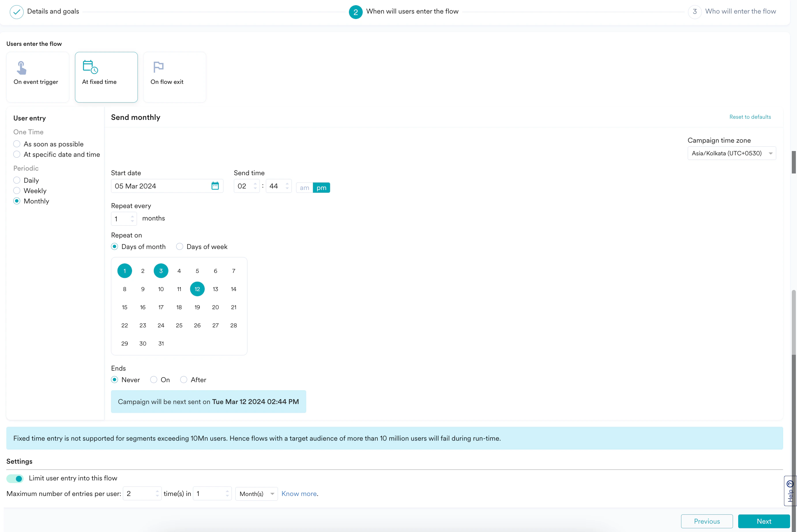Select day 15 in month grid
797x532 pixels.
coord(125,307)
